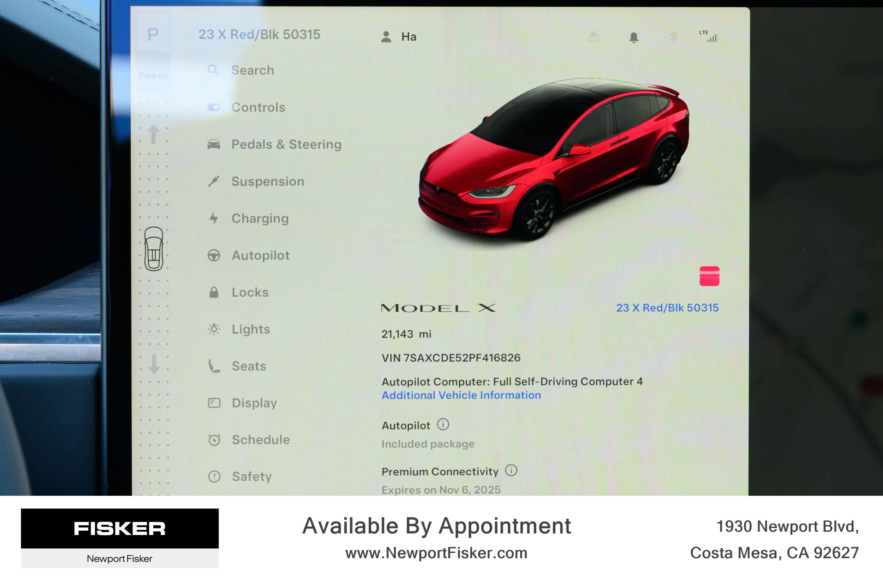Tap the red paint color swatch
883x588 pixels.
tap(709, 277)
